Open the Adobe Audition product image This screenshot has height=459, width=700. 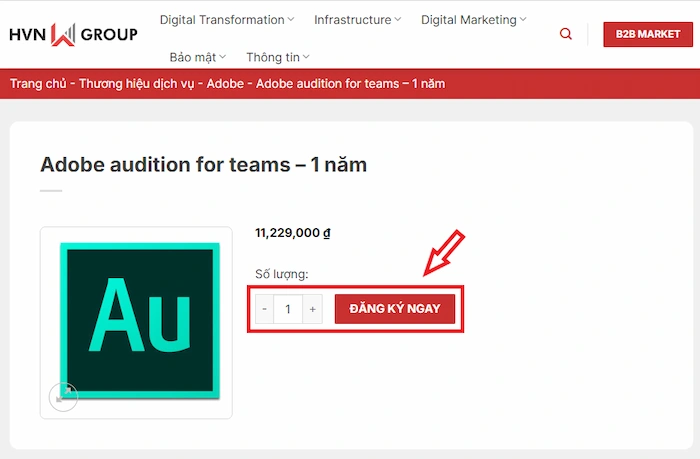tap(136, 322)
